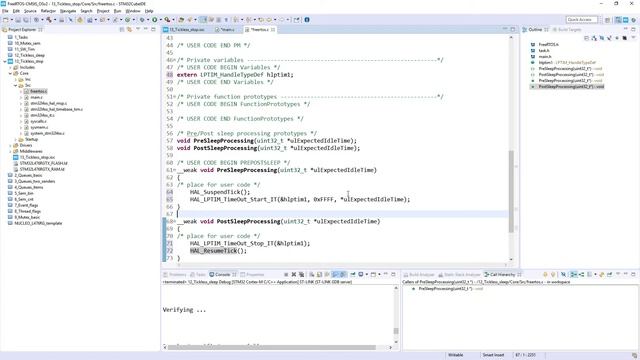Select the NUCLEO_L476RG_template project
The image size is (640, 360).
pos(35,223)
